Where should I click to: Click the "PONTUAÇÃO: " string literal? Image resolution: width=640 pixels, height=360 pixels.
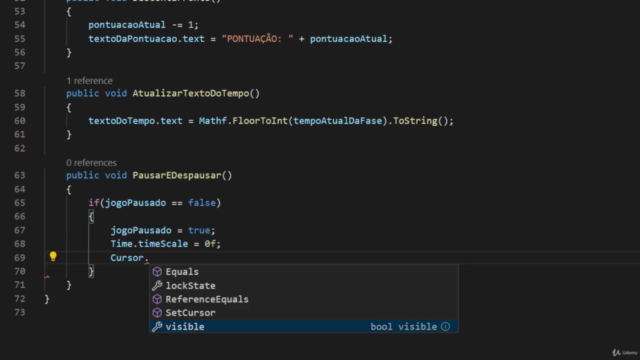(x=258, y=39)
